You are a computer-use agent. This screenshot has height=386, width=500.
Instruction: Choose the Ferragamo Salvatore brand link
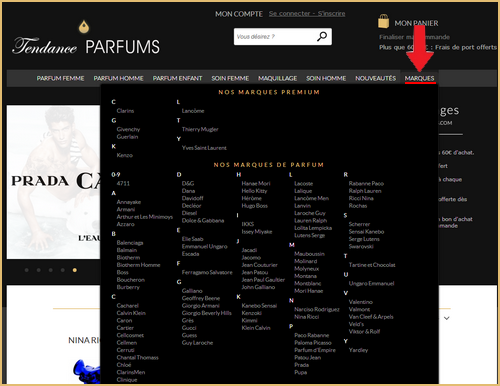pyautogui.click(x=207, y=272)
